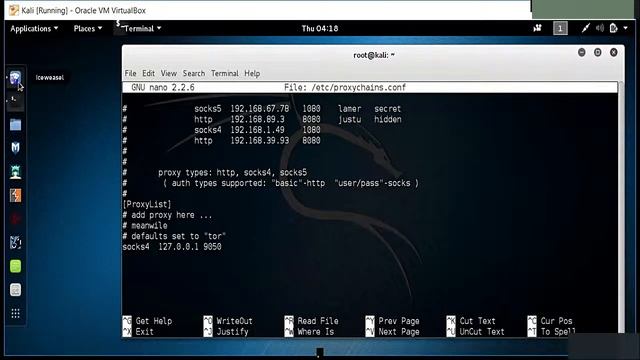Open the terminal File menu
This screenshot has width=640, height=360.
131,73
